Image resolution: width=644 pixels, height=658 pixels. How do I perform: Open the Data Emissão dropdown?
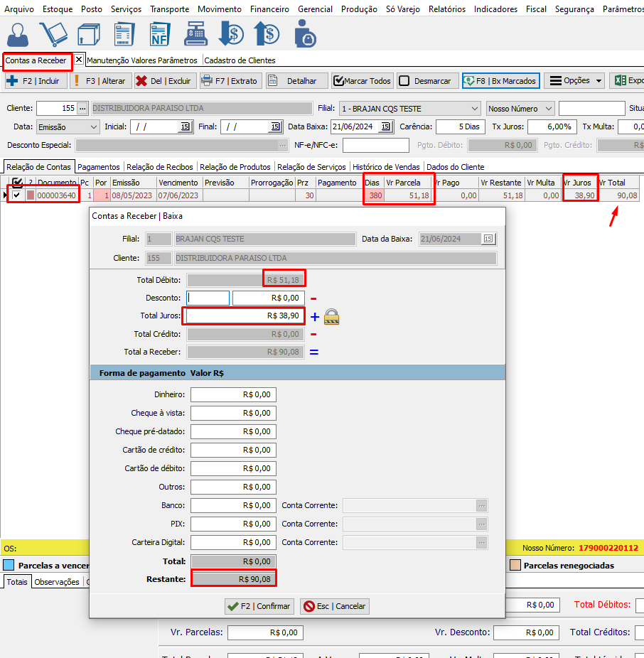coord(94,126)
